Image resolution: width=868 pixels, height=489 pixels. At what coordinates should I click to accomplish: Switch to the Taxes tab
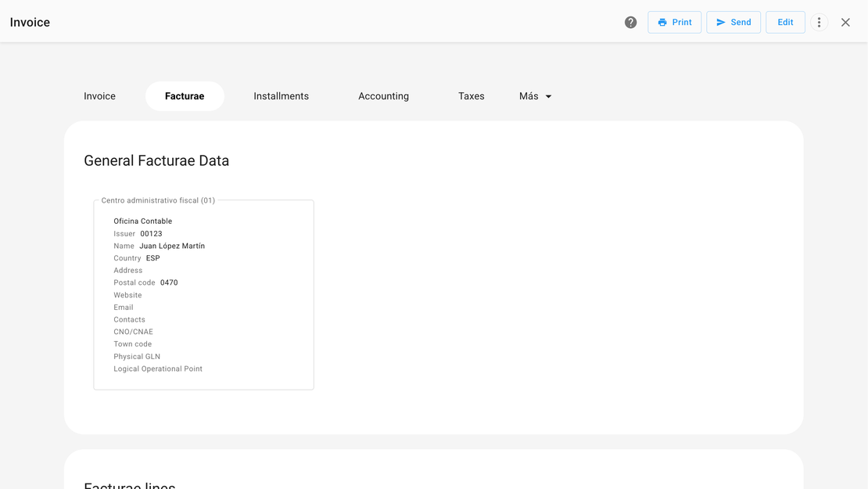click(x=471, y=96)
